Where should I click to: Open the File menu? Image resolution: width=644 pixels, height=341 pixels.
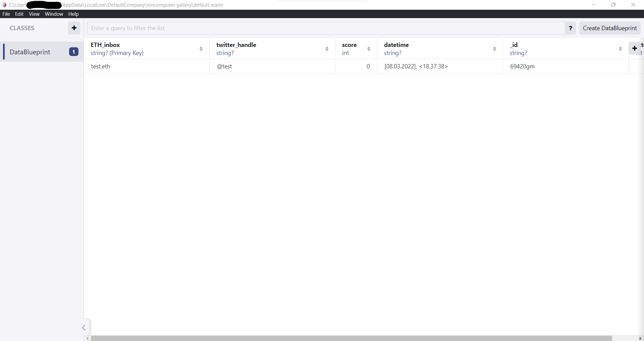click(x=6, y=14)
